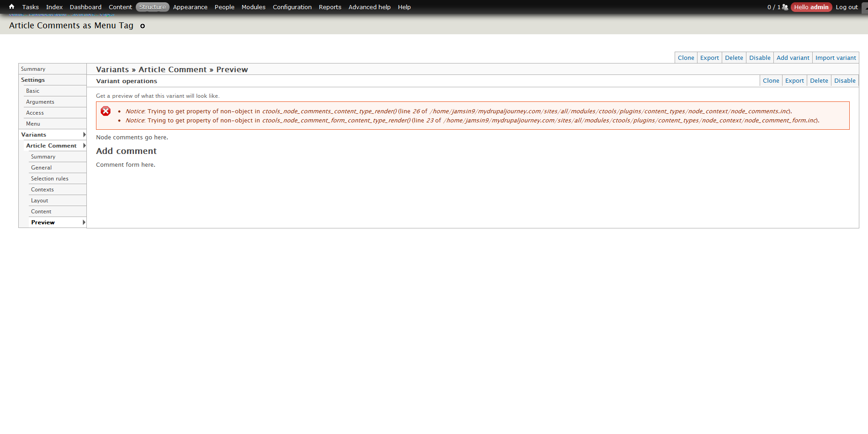Open the Configuration menu
This screenshot has width=868, height=434.
[292, 7]
